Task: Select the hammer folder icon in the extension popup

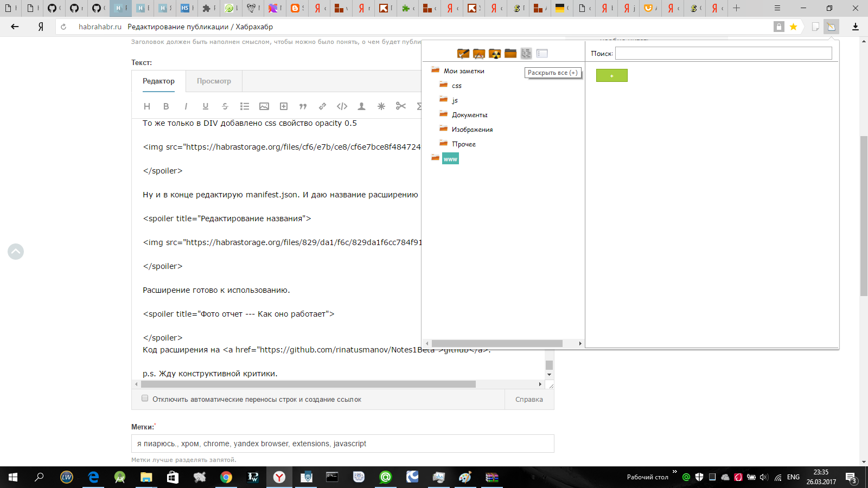Action: (x=463, y=53)
